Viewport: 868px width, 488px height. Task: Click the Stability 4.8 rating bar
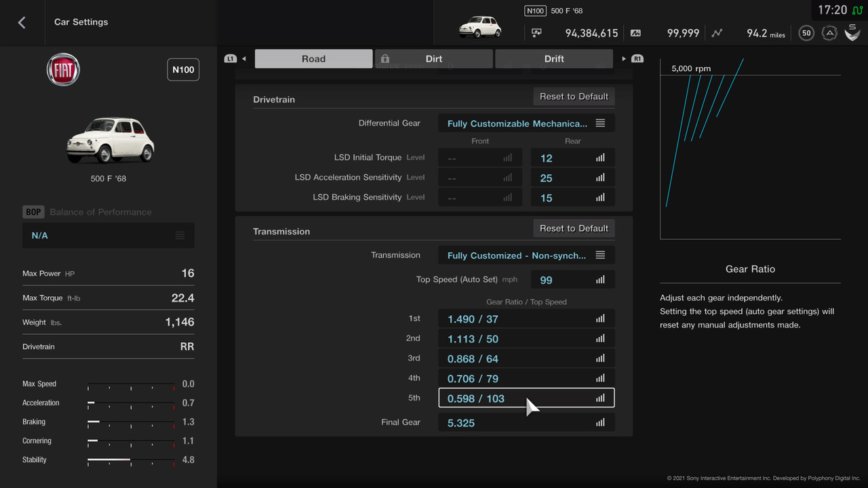coord(131,460)
